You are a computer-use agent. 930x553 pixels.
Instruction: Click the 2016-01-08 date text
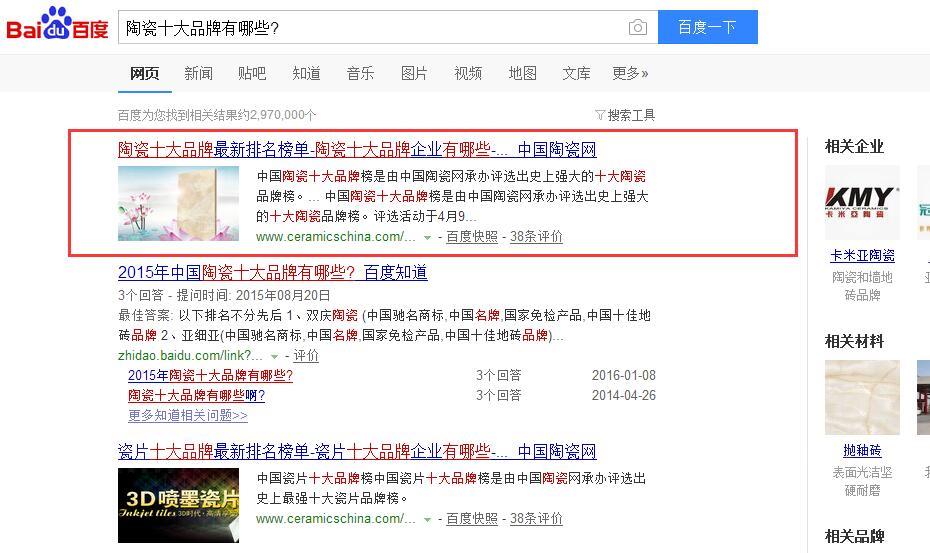pos(624,376)
